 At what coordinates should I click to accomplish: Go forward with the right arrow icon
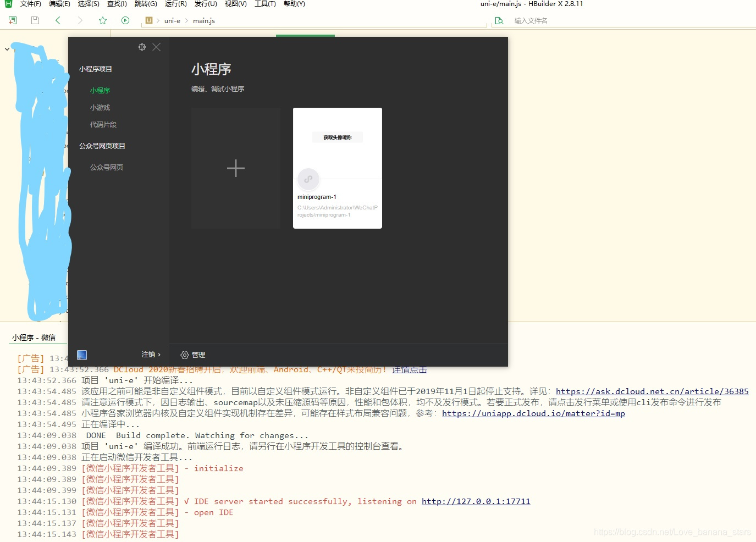click(80, 20)
